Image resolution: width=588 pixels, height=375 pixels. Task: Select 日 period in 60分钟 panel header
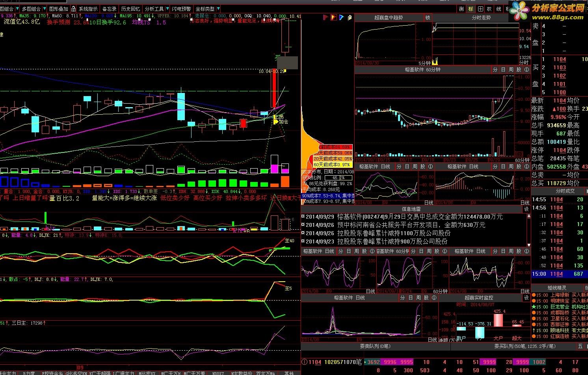tap(503, 70)
